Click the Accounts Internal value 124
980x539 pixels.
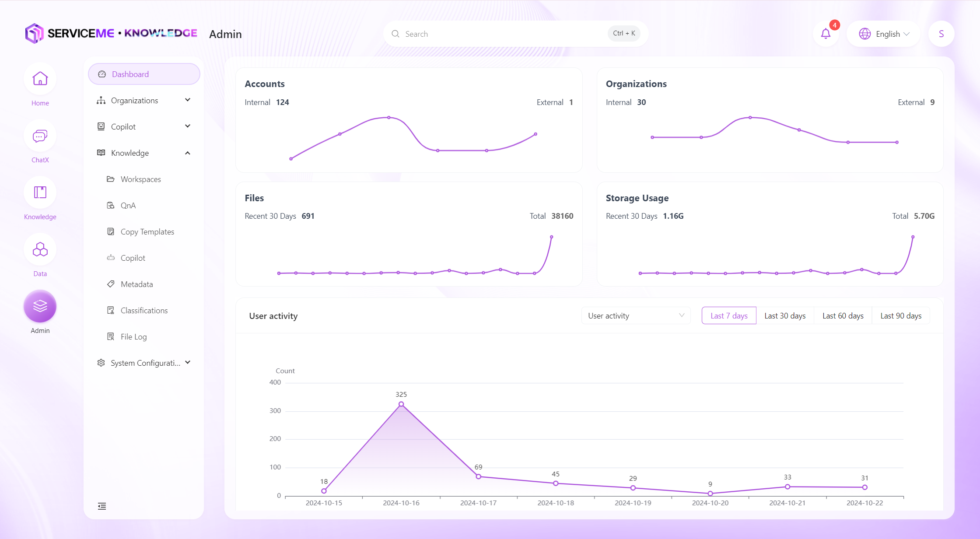tap(283, 102)
